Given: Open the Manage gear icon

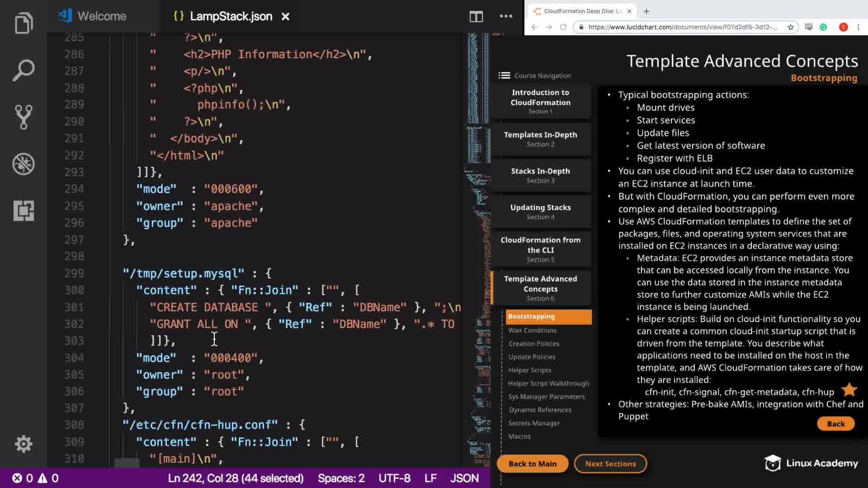Looking at the screenshot, I should (24, 444).
